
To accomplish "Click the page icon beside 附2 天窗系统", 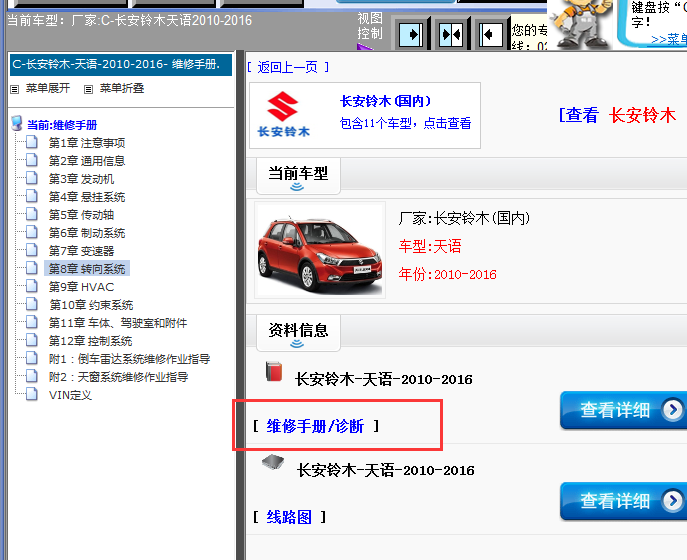I will [32, 376].
